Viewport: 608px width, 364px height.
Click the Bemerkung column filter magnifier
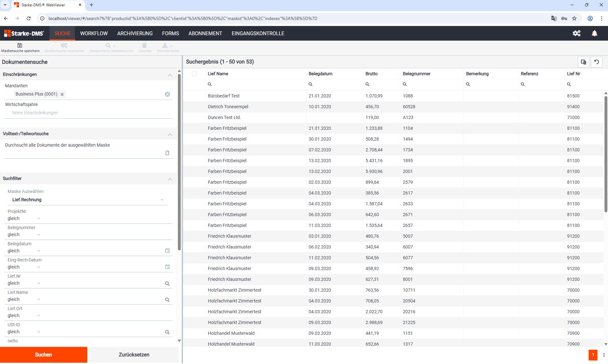click(468, 84)
